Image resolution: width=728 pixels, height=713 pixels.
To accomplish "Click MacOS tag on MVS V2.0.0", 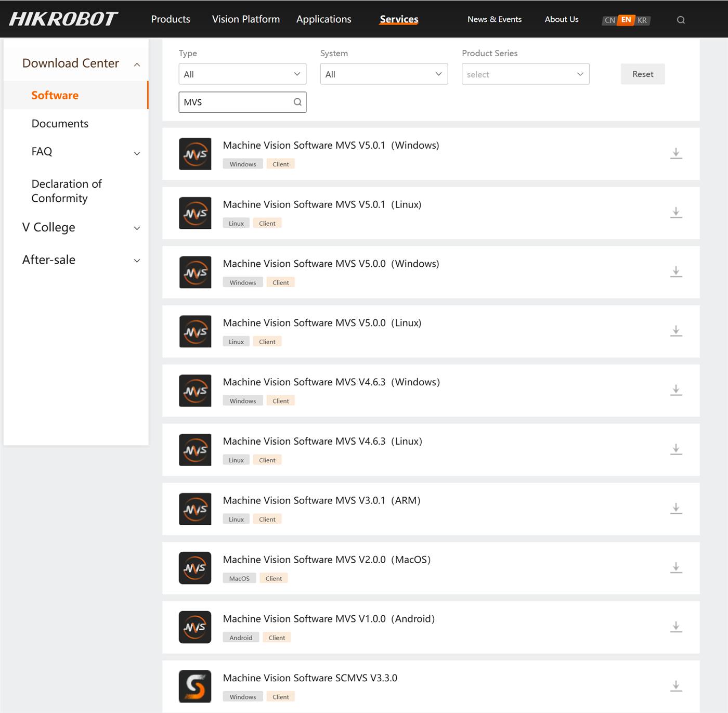I will (x=239, y=578).
